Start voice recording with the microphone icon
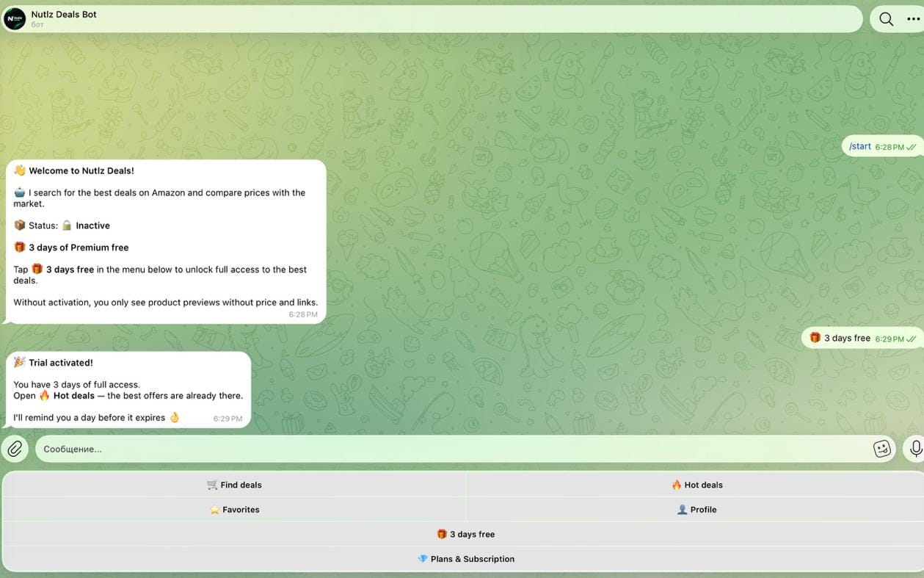Image resolution: width=924 pixels, height=578 pixels. (x=916, y=448)
